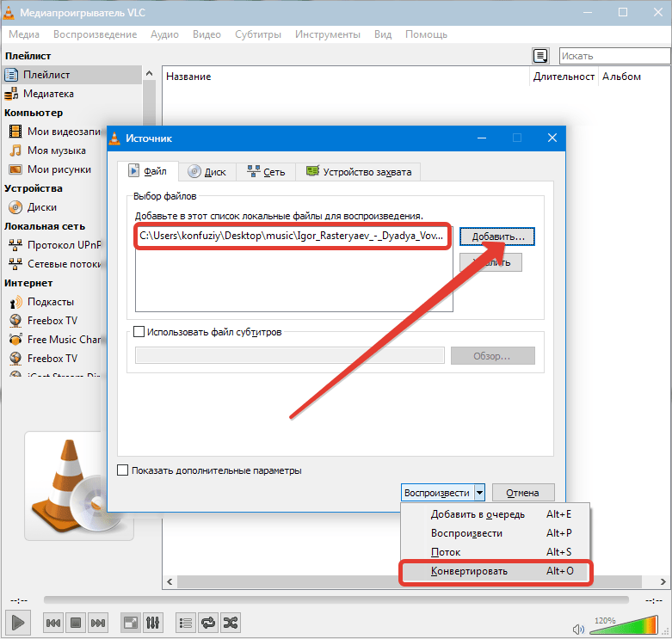Close the Источник dialog

pos(552,138)
